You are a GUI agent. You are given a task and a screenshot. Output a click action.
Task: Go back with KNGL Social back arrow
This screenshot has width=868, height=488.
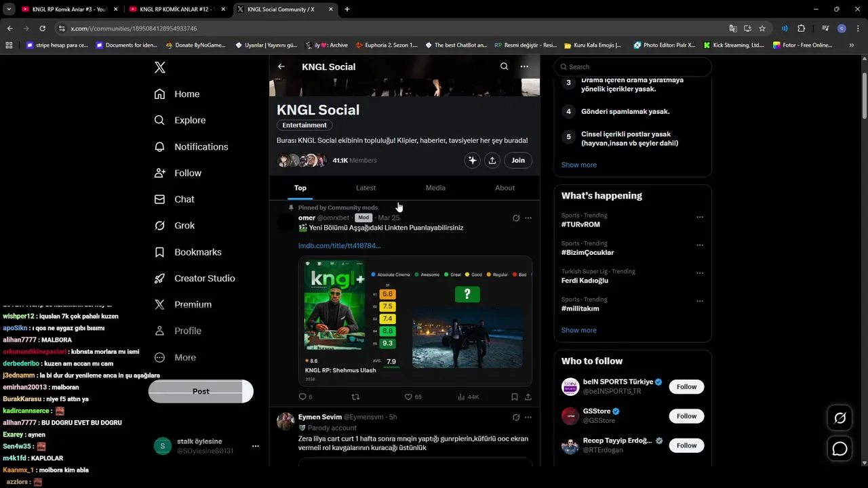point(281,66)
